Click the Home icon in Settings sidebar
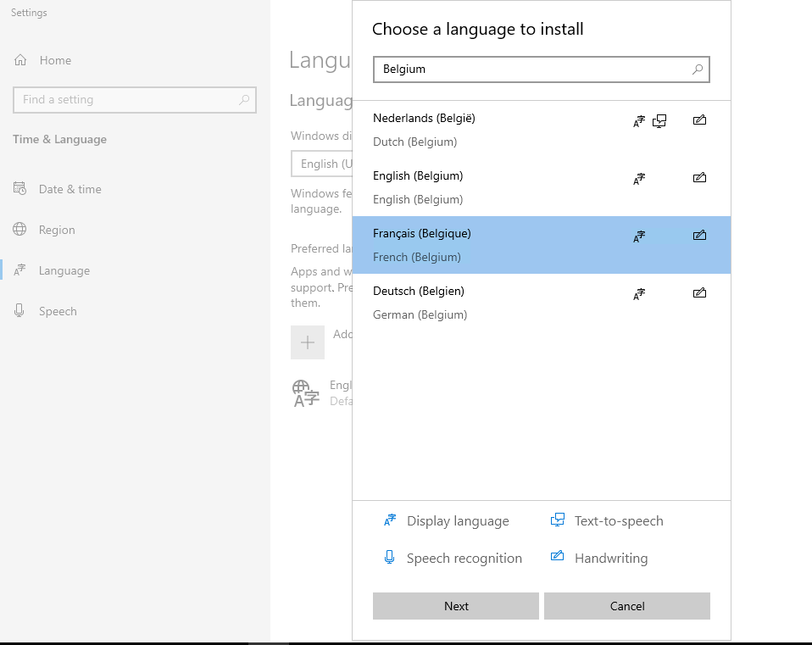 click(x=20, y=60)
